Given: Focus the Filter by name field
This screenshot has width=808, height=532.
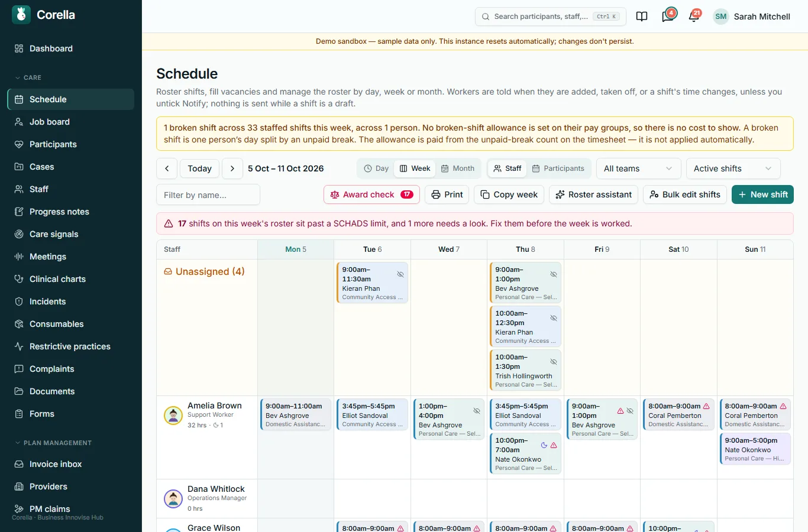Looking at the screenshot, I should 208,194.
